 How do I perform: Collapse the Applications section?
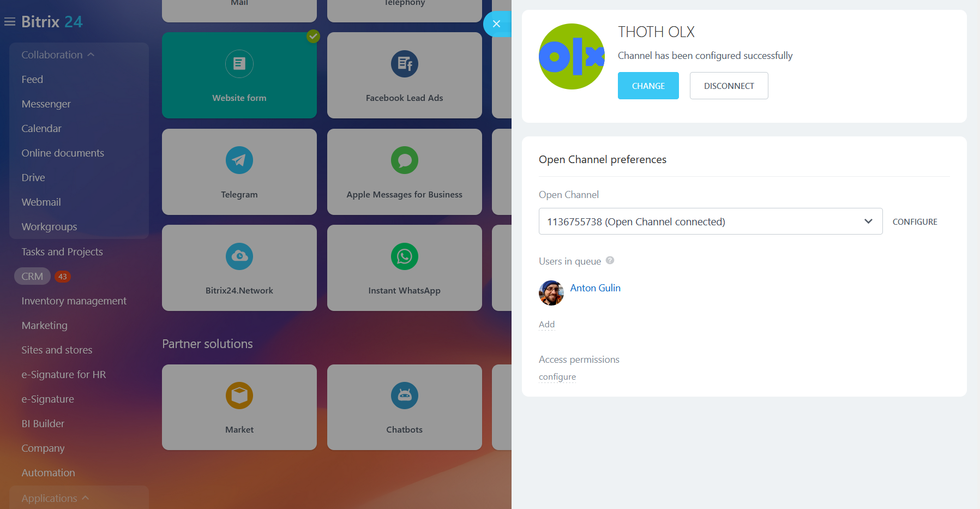[55, 499]
